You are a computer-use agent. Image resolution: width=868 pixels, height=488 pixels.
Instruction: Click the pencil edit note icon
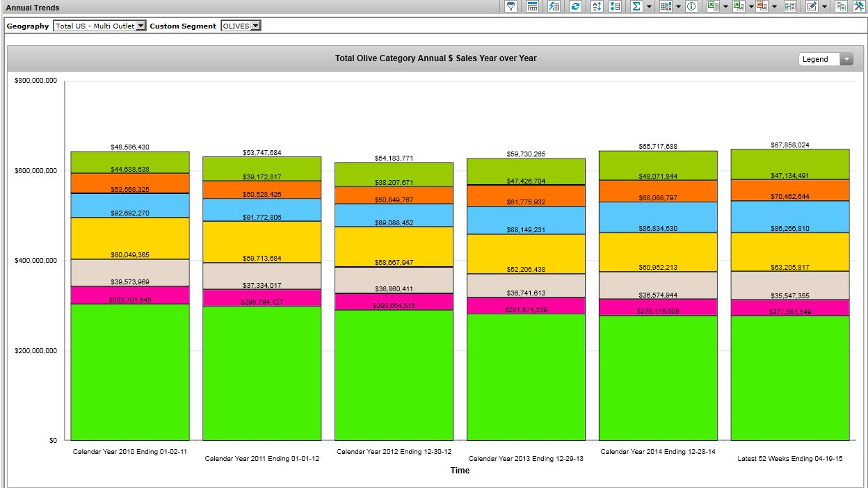[x=811, y=6]
